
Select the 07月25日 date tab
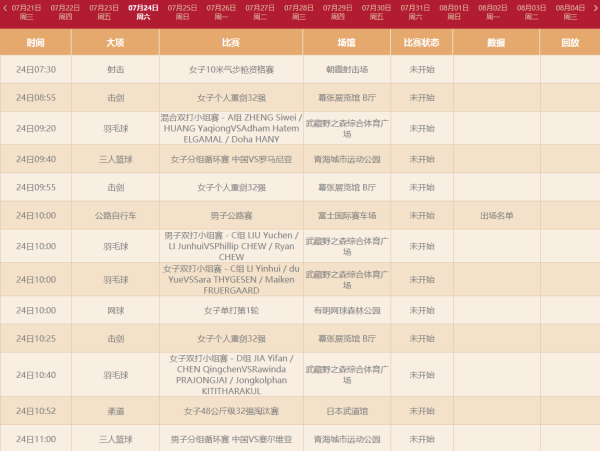click(x=182, y=12)
